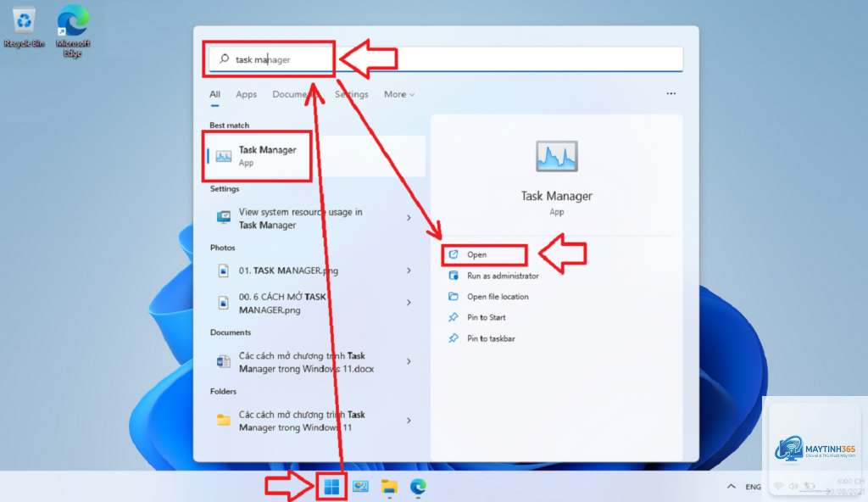Open the Recycle Bin desktop icon
Image resolution: width=868 pixels, height=502 pixels.
tap(24, 28)
